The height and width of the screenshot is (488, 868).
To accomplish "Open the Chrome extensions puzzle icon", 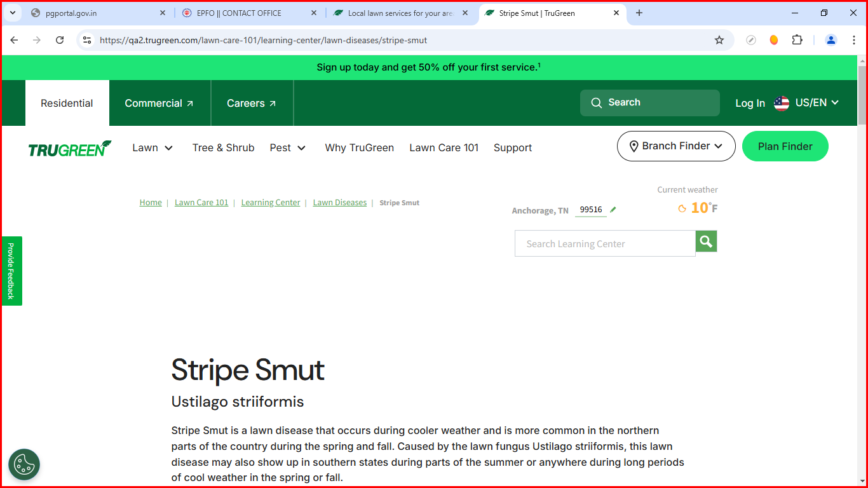I will coord(797,40).
